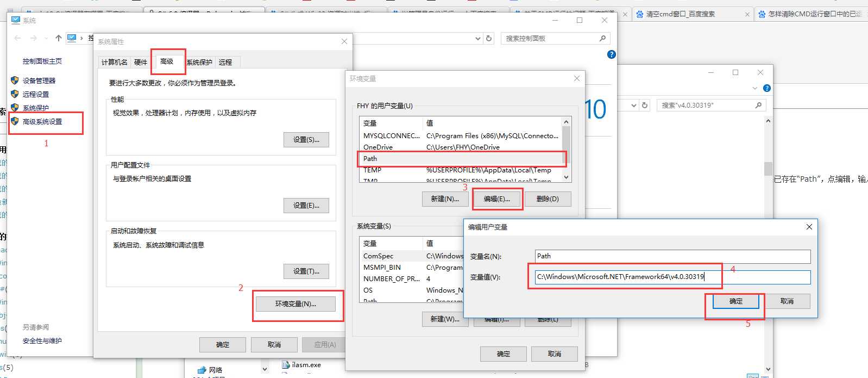Switch to the 硬件 tab

click(x=141, y=63)
